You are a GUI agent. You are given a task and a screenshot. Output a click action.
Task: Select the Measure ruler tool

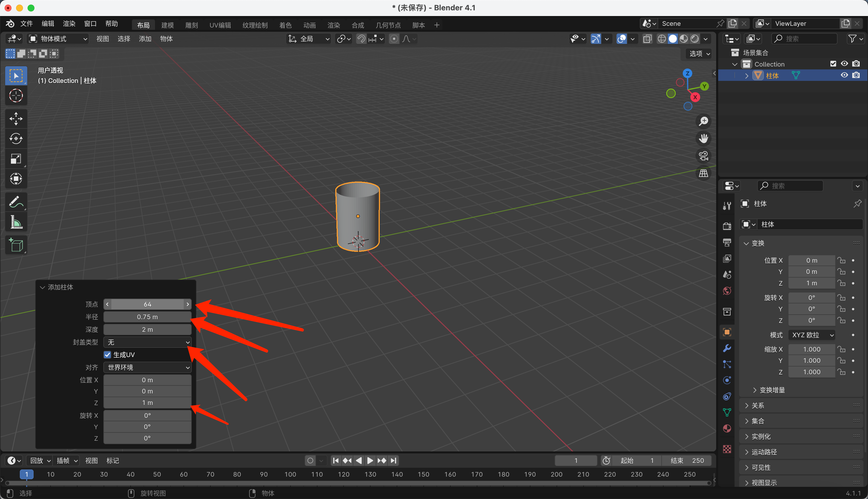16,222
